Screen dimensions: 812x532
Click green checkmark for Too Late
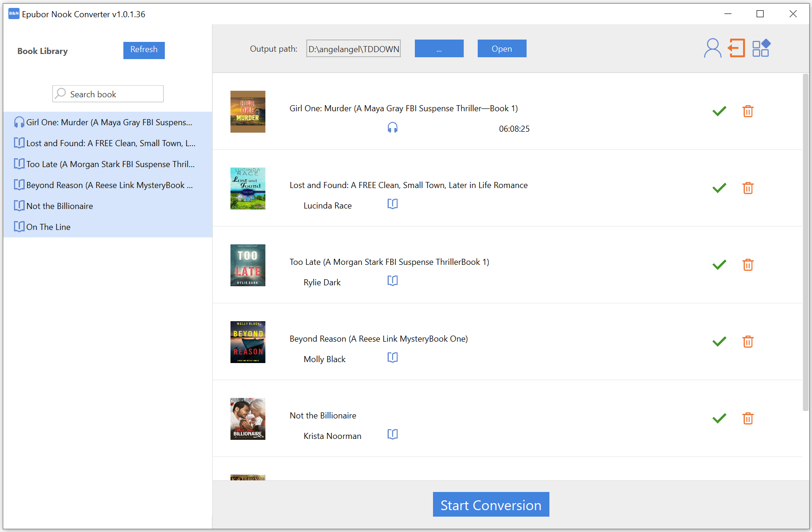click(x=719, y=265)
